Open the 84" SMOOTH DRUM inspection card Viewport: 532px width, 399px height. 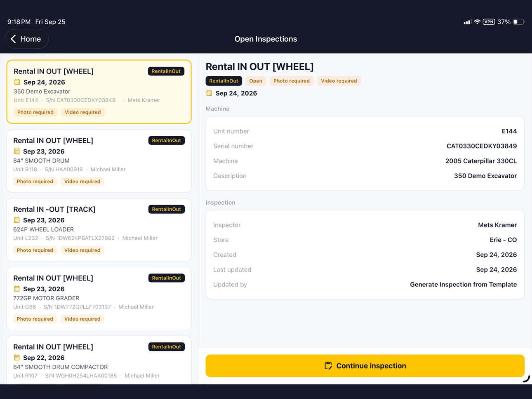99,161
